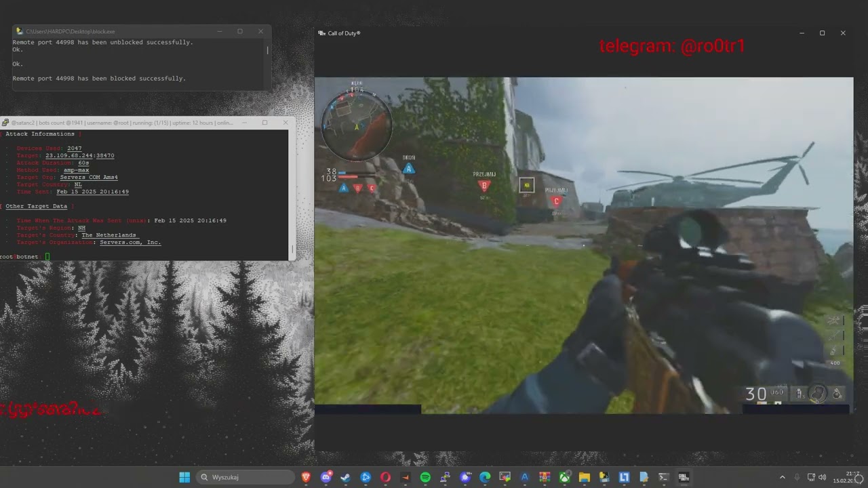
Task: Maximize the block.exe console window
Action: tap(239, 31)
